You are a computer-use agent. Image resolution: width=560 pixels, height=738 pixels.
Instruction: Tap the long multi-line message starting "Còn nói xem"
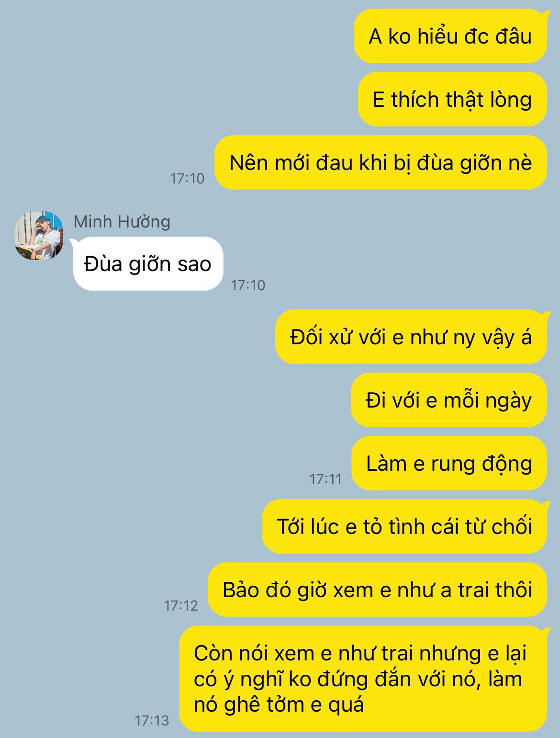363,679
